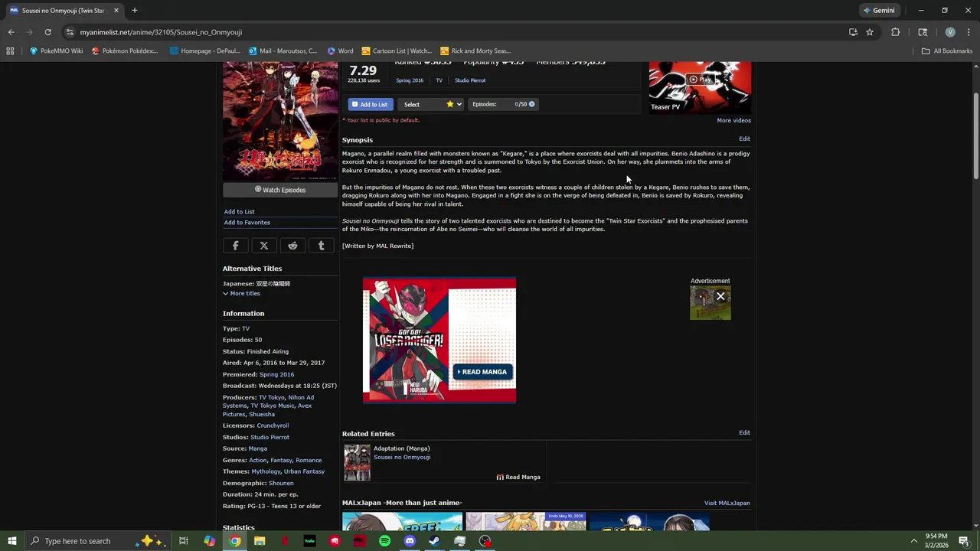Click the favorite star in score selector
This screenshot has height=551, width=980.
pyautogui.click(x=449, y=104)
